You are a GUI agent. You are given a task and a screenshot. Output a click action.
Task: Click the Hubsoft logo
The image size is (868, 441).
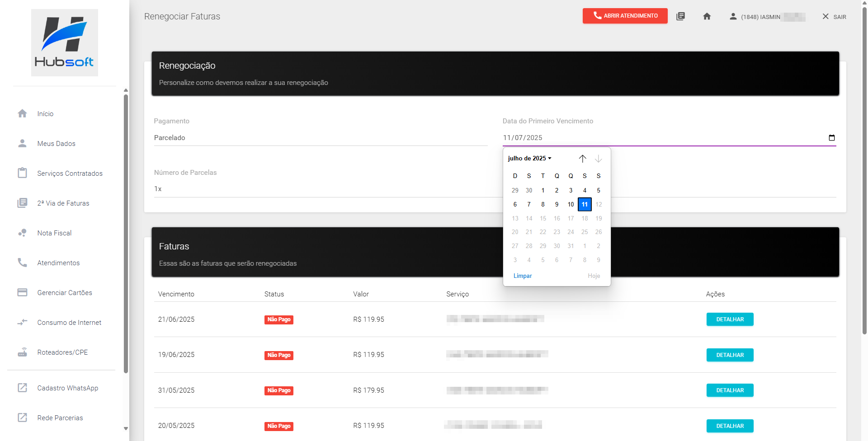(x=65, y=42)
